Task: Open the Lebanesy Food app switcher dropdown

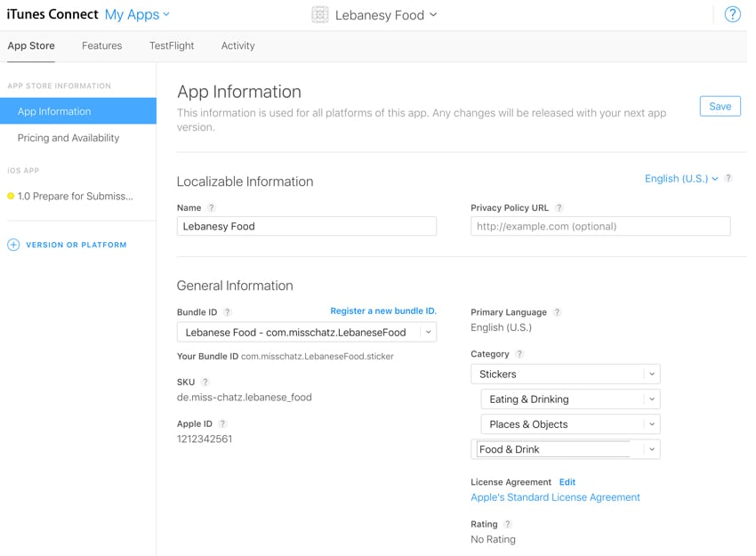Action: pyautogui.click(x=386, y=15)
